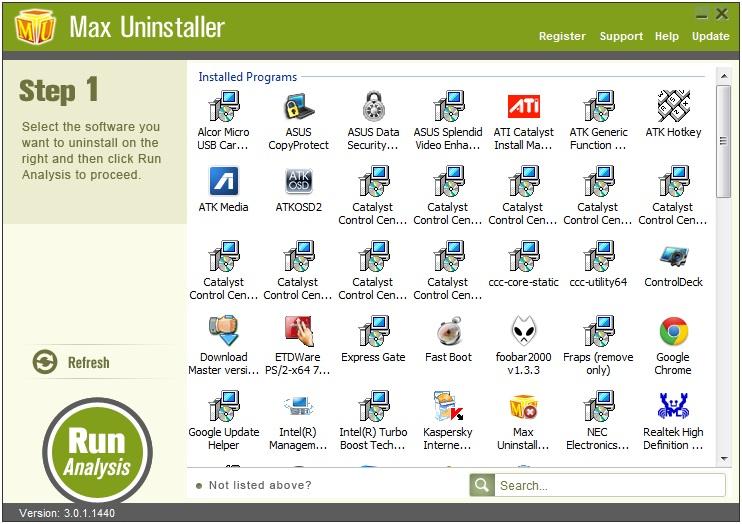Select the ASUS Data Security padlock icon
The height and width of the screenshot is (524, 742).
click(374, 106)
